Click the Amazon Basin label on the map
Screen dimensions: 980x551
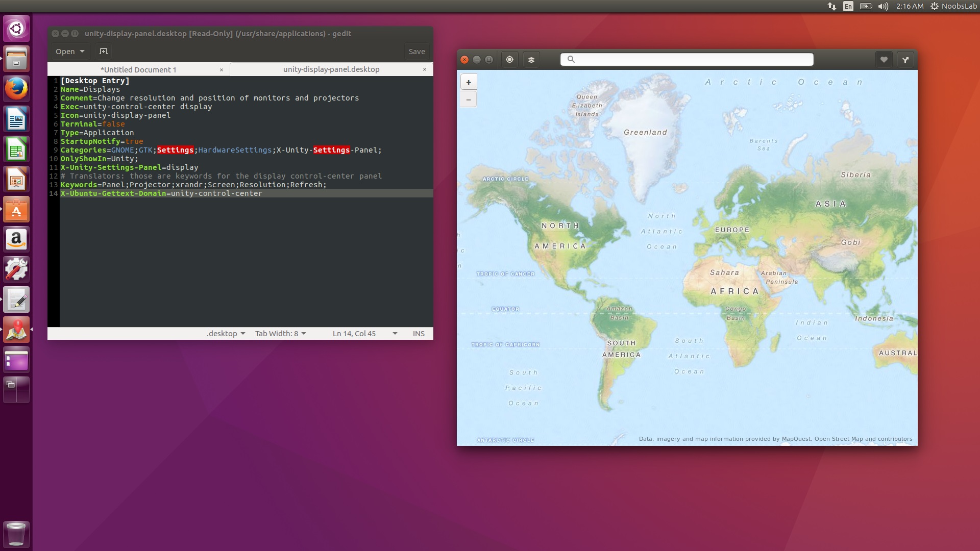[x=619, y=313]
